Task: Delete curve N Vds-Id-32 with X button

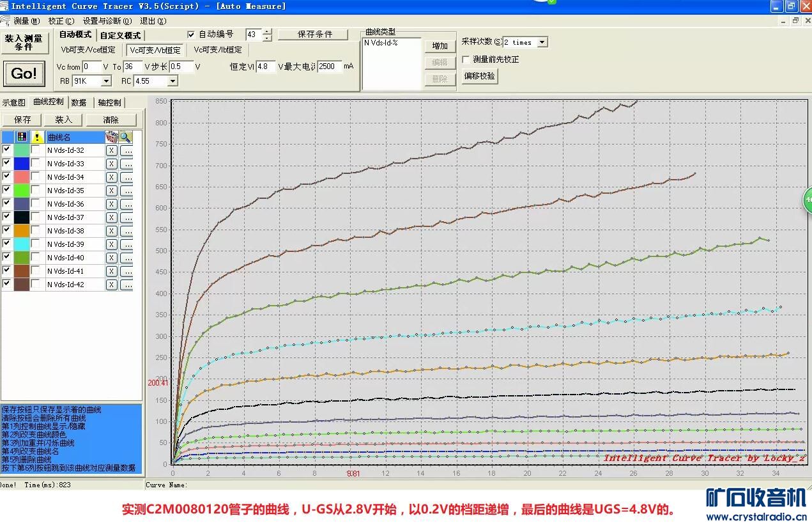Action: pyautogui.click(x=111, y=150)
